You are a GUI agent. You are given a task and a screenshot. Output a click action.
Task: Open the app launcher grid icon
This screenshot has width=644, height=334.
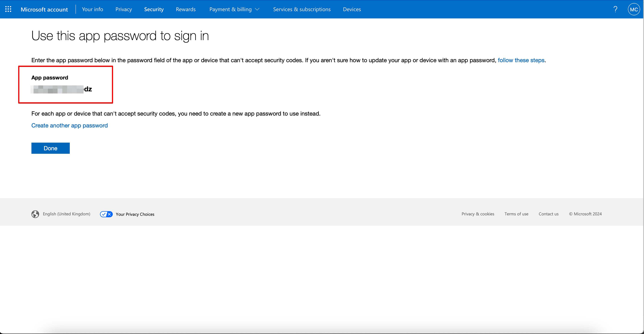8,9
